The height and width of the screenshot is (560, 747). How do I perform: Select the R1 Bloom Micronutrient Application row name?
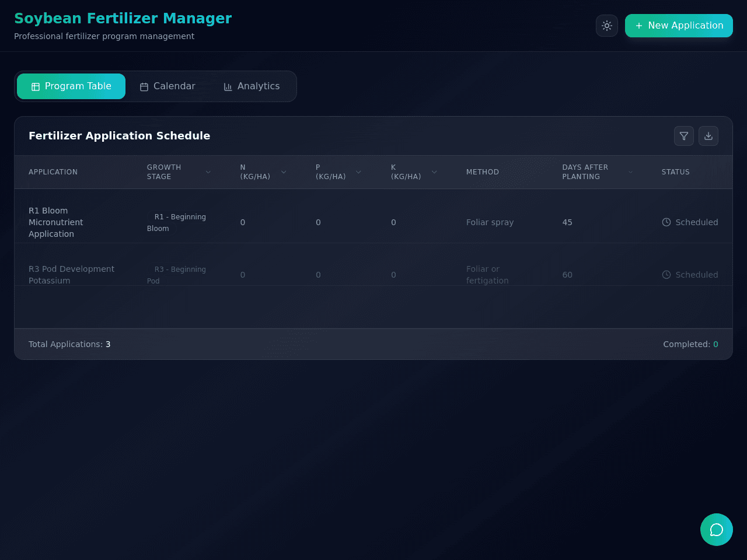tap(56, 222)
